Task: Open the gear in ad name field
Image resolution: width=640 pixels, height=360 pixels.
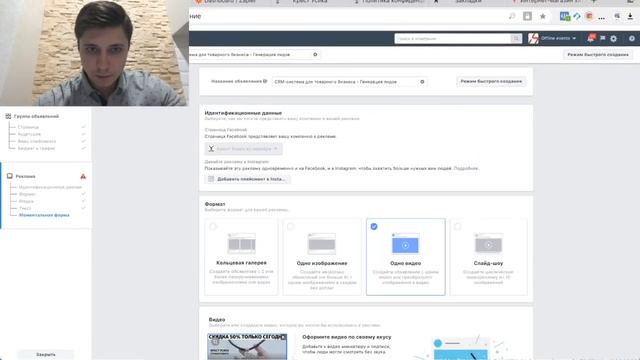Action: point(422,82)
